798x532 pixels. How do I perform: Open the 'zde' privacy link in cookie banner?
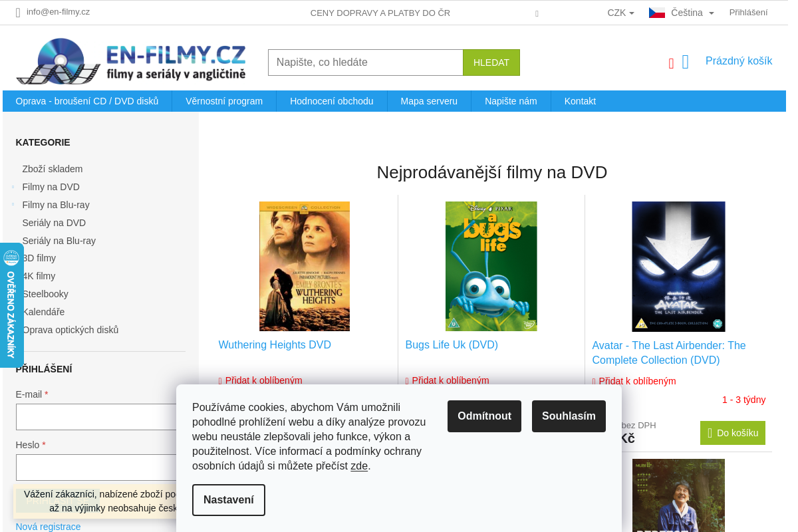(x=359, y=465)
